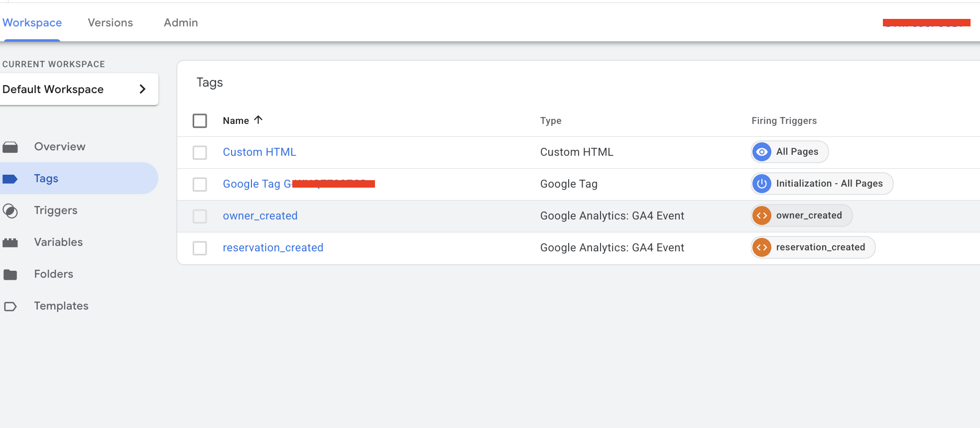Click the Firing Triggers column header

click(784, 121)
